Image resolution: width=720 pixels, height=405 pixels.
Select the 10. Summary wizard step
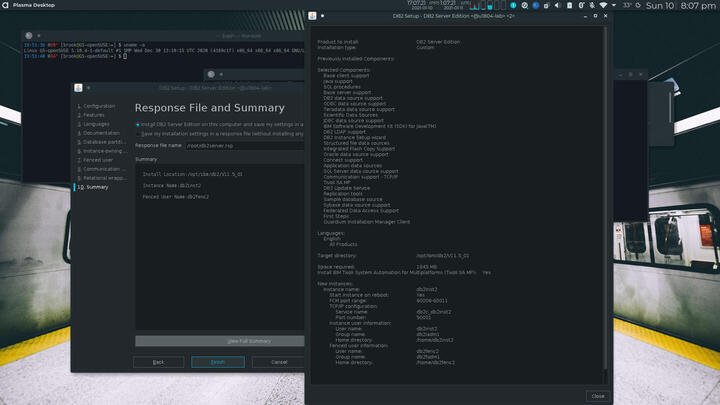click(x=93, y=187)
